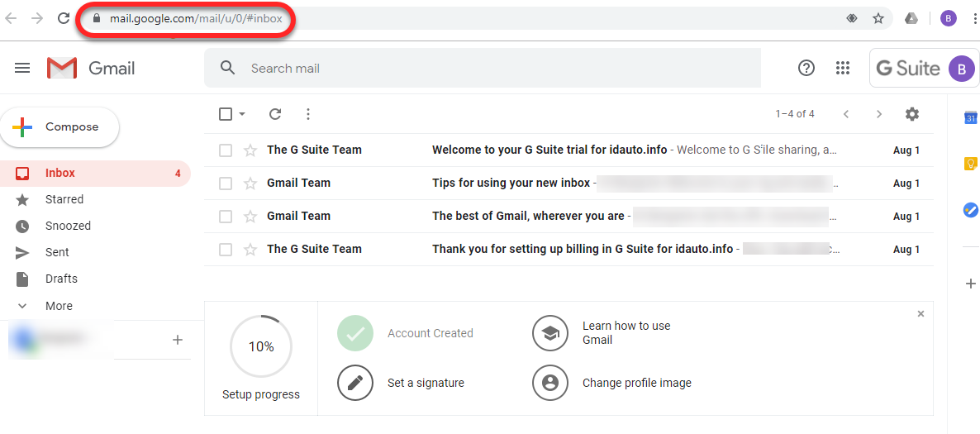The height and width of the screenshot is (434, 980).
Task: Click the browser Forward arrow
Action: (37, 18)
